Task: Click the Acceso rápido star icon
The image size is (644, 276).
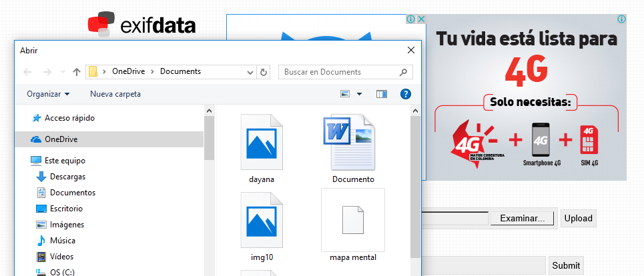Action: pyautogui.click(x=37, y=118)
